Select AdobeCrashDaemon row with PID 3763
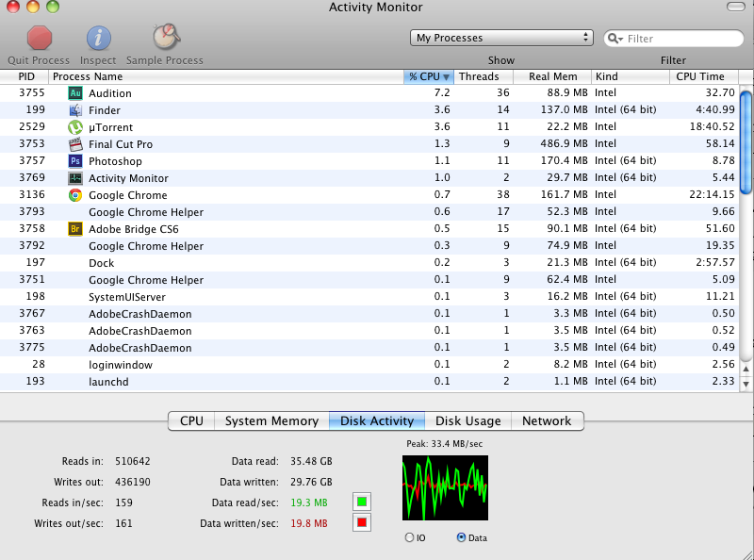This screenshot has height=560, width=754. (x=369, y=331)
